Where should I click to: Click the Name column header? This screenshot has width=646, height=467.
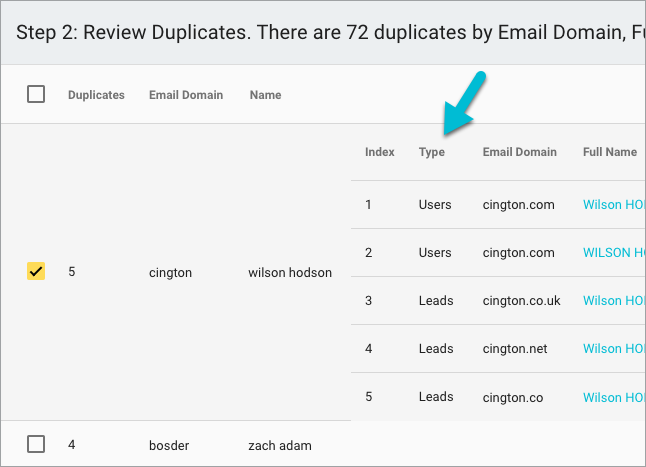(x=265, y=95)
